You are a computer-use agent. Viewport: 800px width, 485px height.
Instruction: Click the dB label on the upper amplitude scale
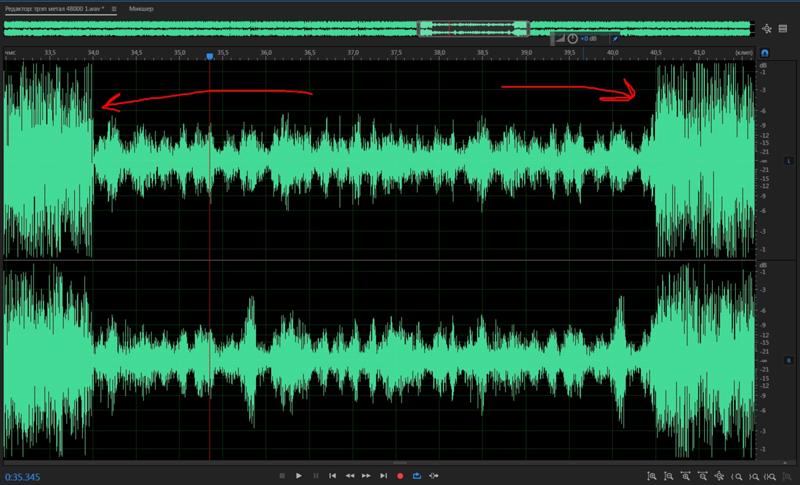(x=763, y=66)
